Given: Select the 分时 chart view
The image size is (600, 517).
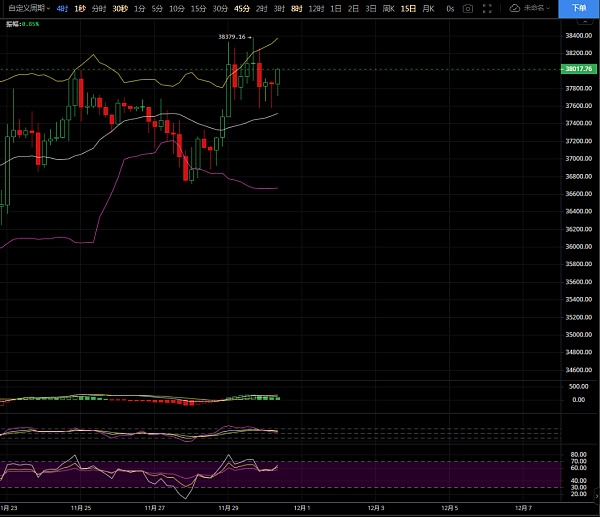Looking at the screenshot, I should click(98, 8).
